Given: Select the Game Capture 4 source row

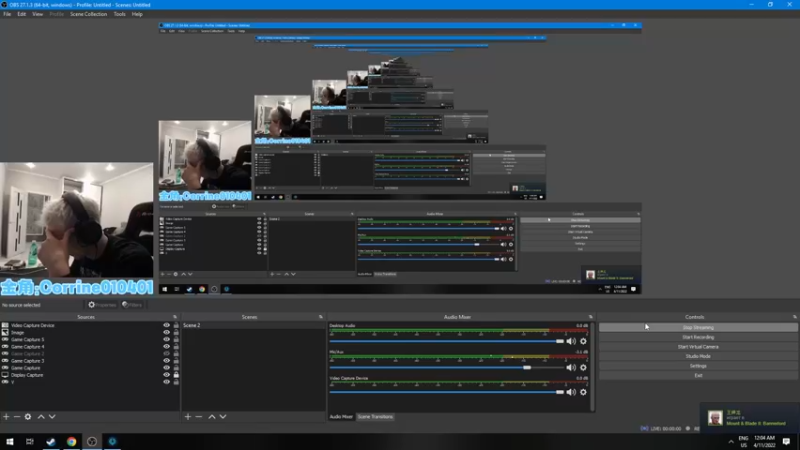Looking at the screenshot, I should coord(90,346).
